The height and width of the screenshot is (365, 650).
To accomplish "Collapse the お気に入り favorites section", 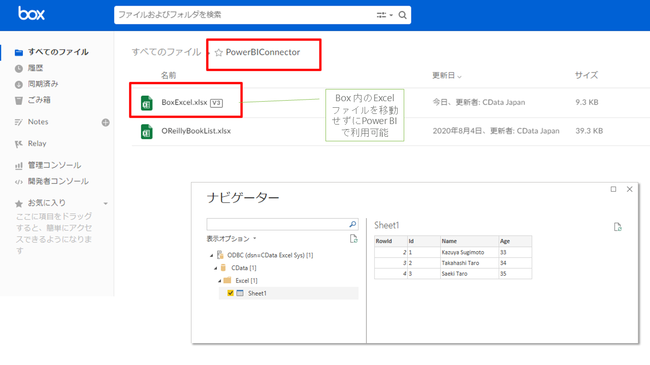I will (x=106, y=203).
